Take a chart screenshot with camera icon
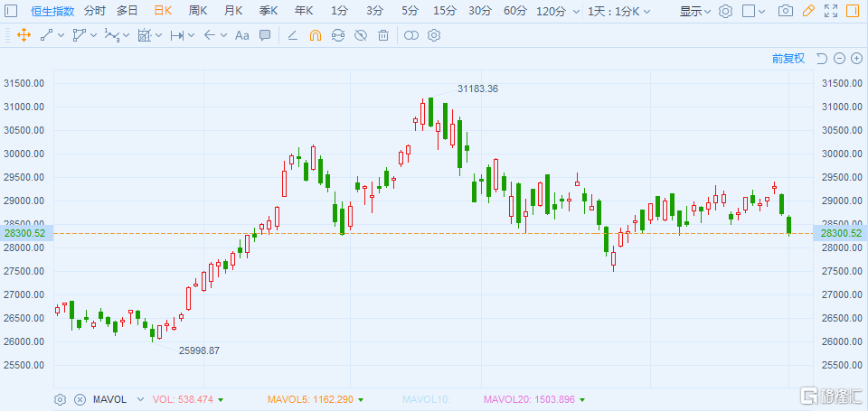 click(x=785, y=11)
